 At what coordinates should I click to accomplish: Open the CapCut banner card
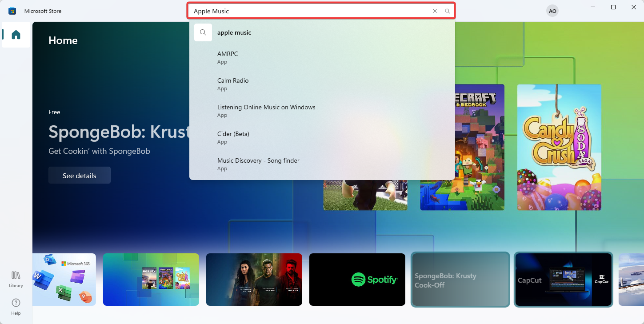point(564,280)
